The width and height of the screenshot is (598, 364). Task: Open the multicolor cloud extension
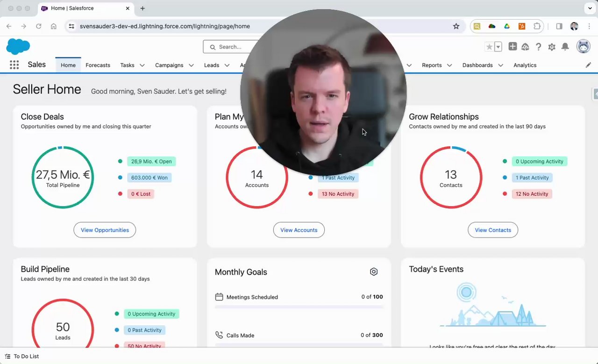pos(492,26)
